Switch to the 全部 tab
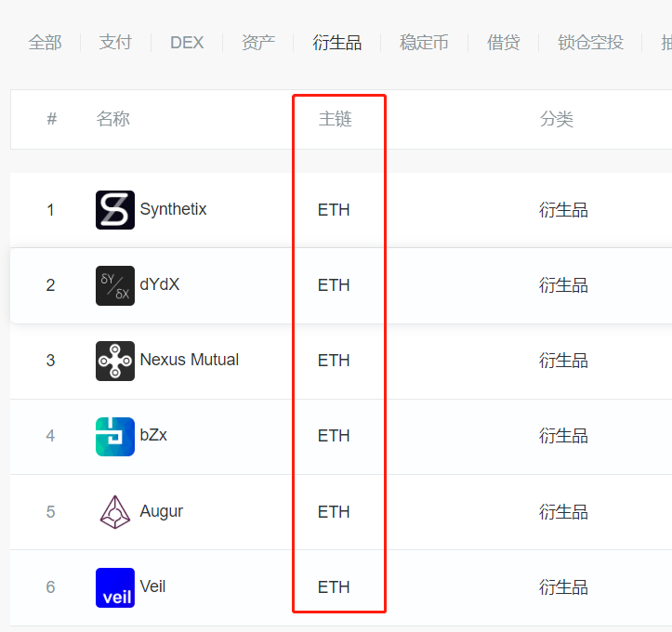The image size is (672, 632). pos(45,43)
